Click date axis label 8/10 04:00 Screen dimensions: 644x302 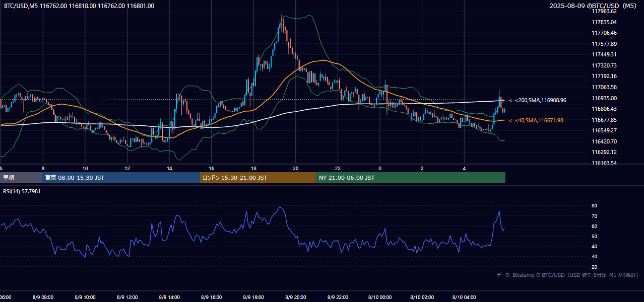coord(465,297)
